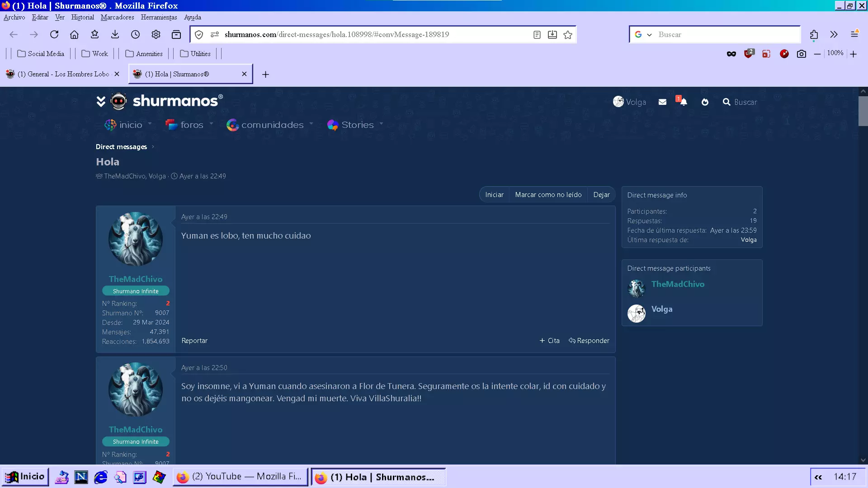
Task: Quote first message using Cita
Action: pyautogui.click(x=549, y=341)
